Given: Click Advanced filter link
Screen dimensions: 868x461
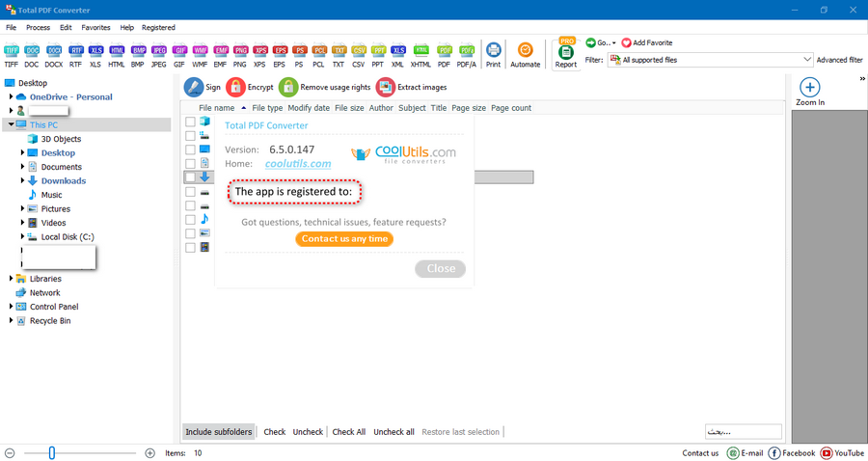Looking at the screenshot, I should tap(839, 60).
